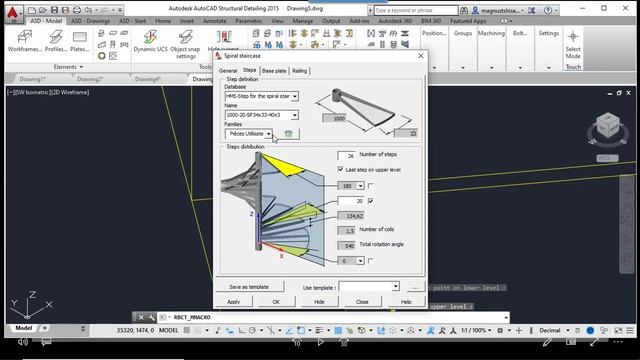This screenshot has height=360, width=640.
Task: Toggle the grid display status bar icon
Action: coord(187,330)
